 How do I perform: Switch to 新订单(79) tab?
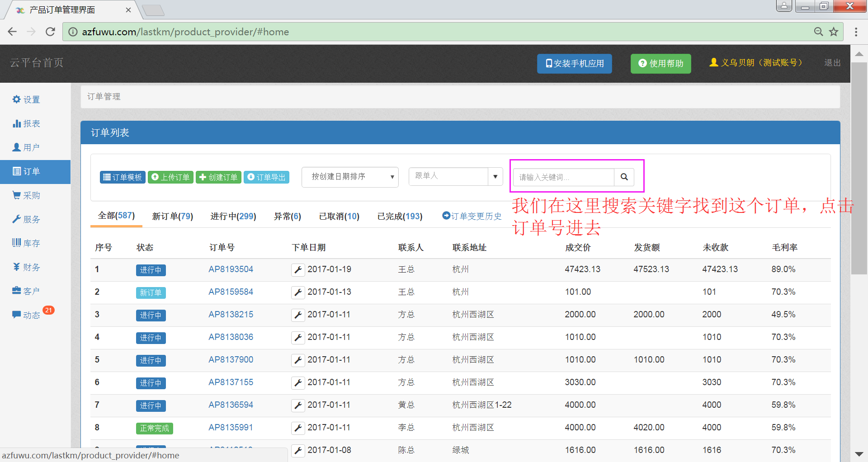tap(173, 217)
